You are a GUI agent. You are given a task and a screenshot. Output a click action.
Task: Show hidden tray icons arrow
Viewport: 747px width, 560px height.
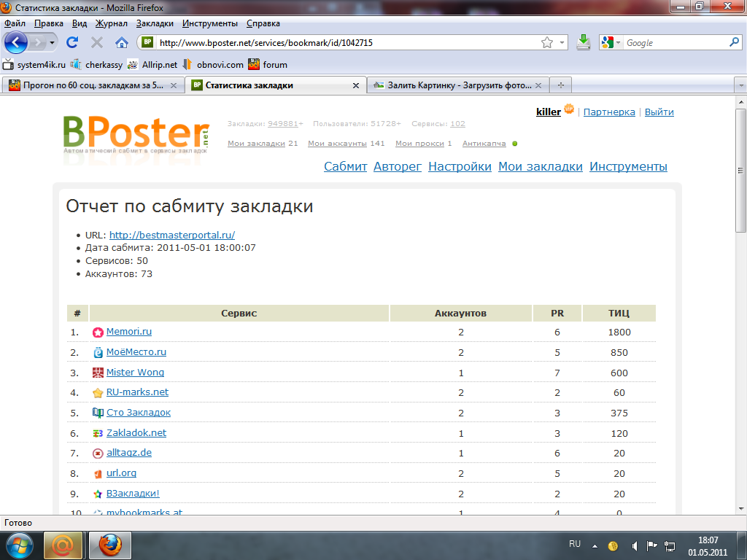595,545
